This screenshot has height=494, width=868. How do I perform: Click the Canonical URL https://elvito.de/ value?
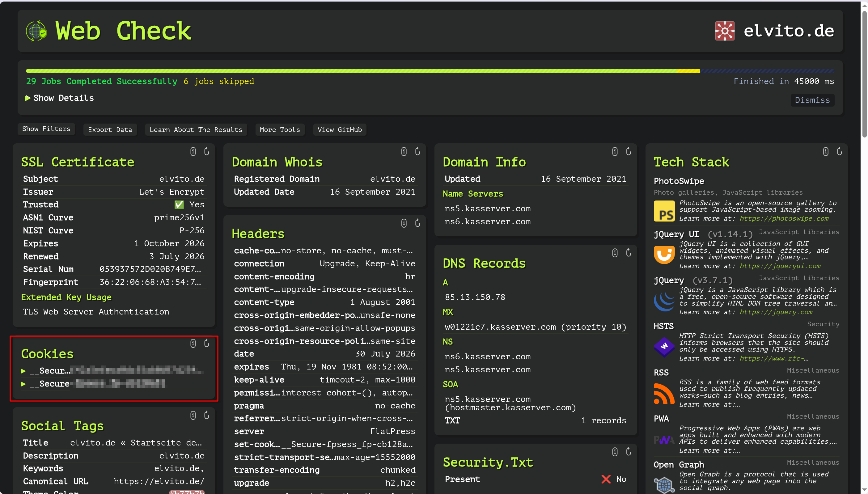tap(159, 481)
